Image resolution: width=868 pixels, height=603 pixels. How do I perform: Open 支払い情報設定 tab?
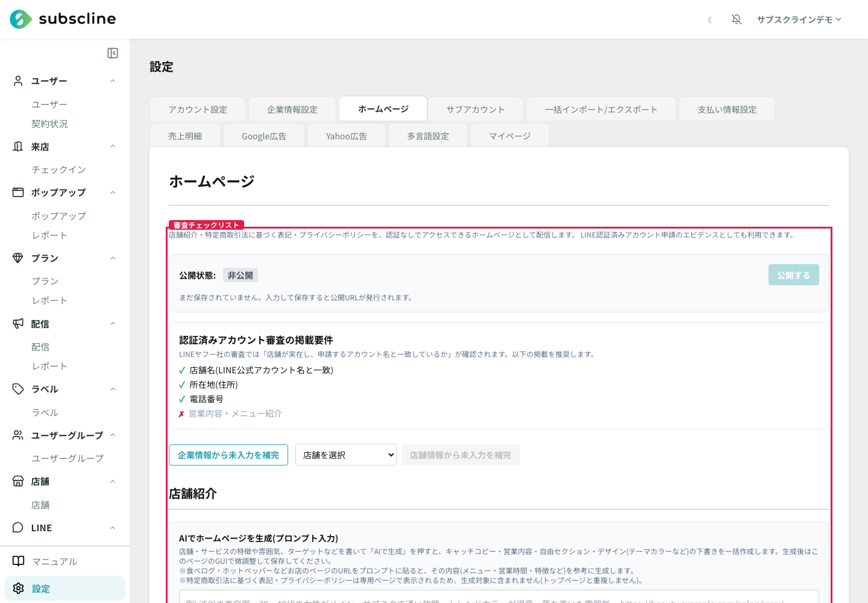coord(727,109)
